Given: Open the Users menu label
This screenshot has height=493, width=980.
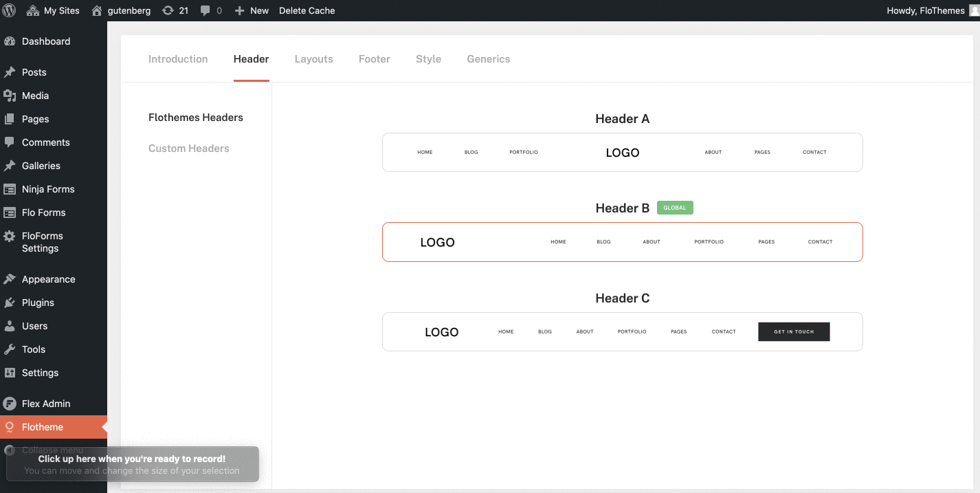Looking at the screenshot, I should click(34, 326).
